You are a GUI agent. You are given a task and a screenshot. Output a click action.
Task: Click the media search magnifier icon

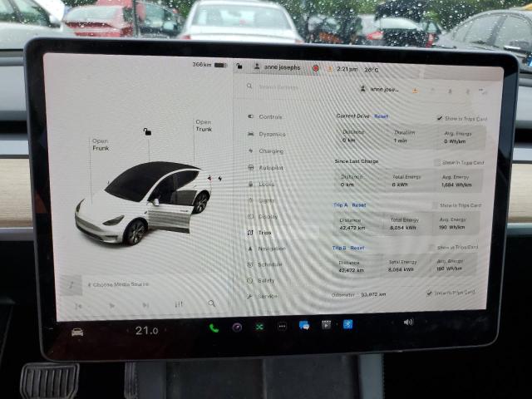coord(212,304)
